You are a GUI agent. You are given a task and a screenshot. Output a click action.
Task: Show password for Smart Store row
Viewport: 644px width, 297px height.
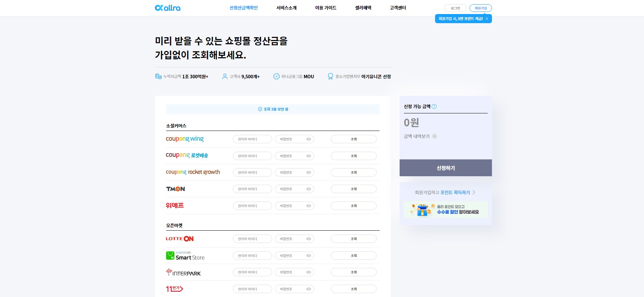(309, 256)
